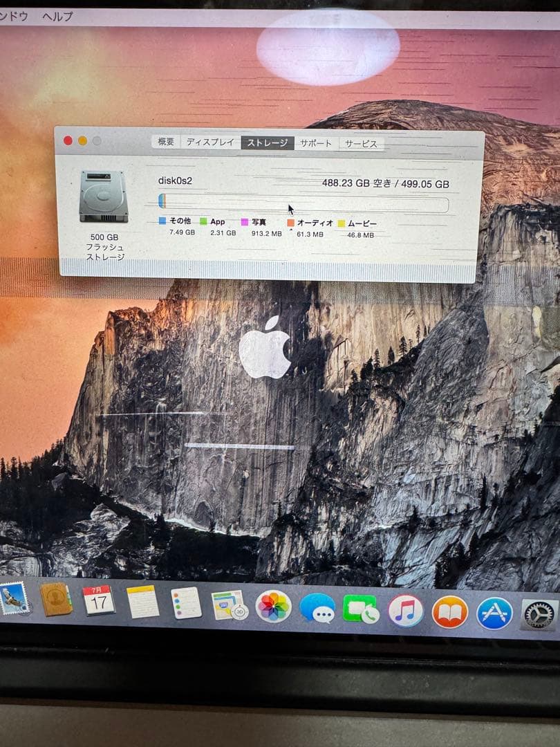Open the App Store in Dock
This screenshot has width=560, height=747.
(x=494, y=614)
